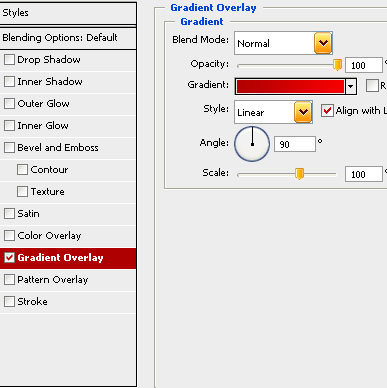Enable the Drop Shadow checkbox

pos(9,60)
